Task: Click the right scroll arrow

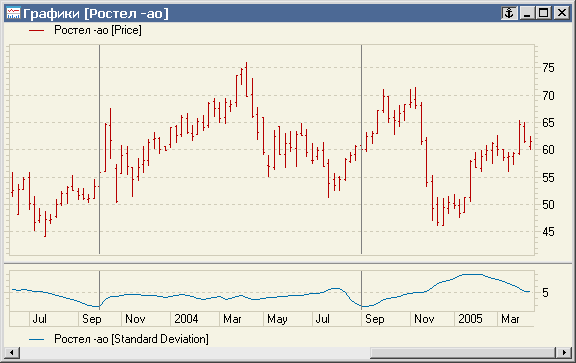Action: tap(564, 353)
